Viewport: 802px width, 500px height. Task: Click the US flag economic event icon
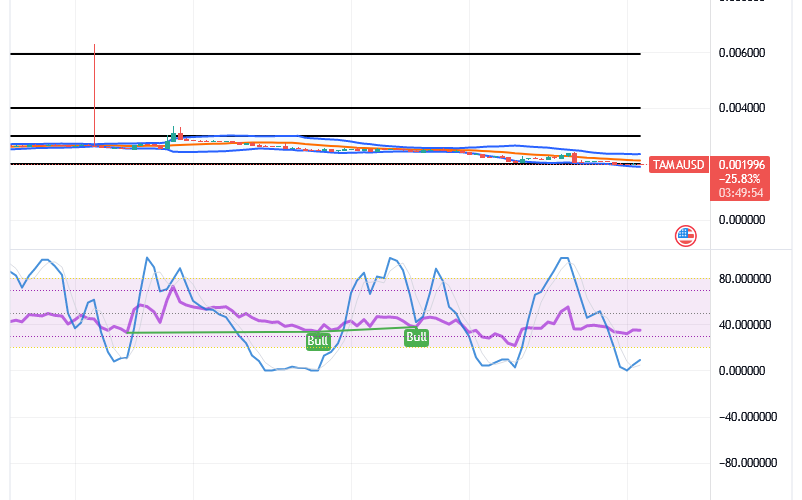(685, 236)
